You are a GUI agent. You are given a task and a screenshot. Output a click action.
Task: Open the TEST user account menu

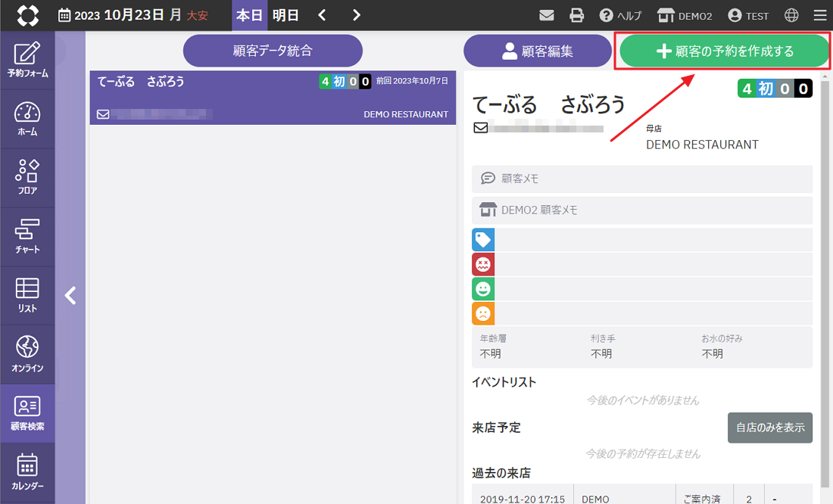[748, 15]
